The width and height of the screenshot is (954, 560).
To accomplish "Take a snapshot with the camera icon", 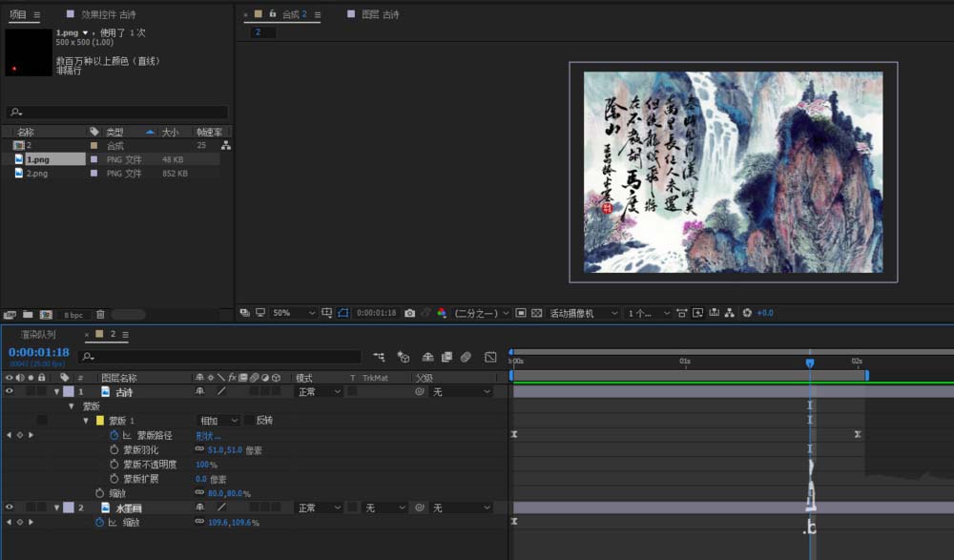I will (409, 313).
